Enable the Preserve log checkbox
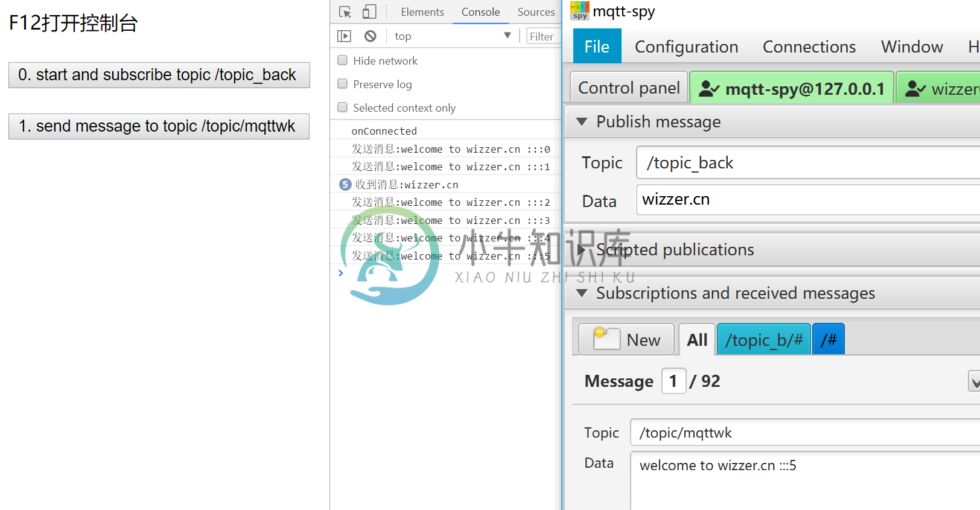 tap(342, 84)
